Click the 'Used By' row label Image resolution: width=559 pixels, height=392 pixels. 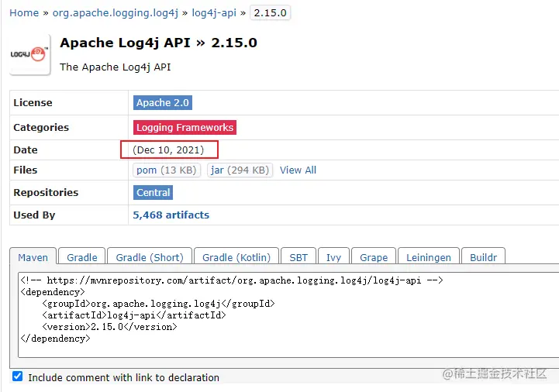point(34,215)
